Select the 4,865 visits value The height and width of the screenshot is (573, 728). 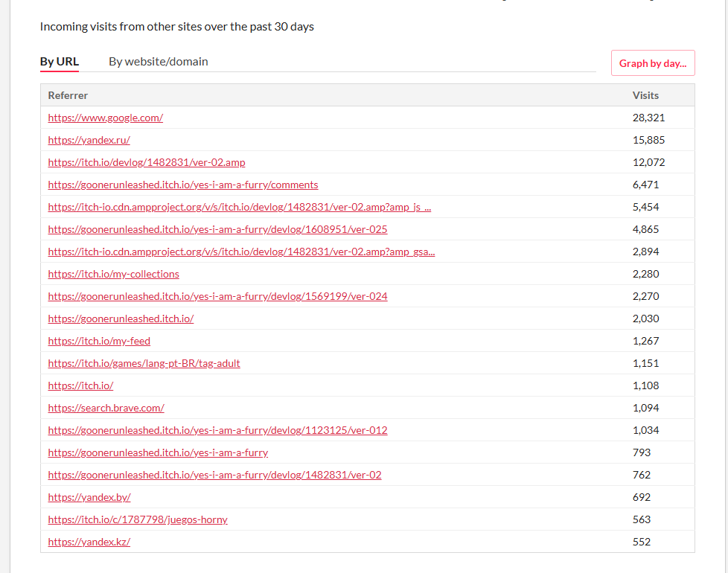point(646,229)
